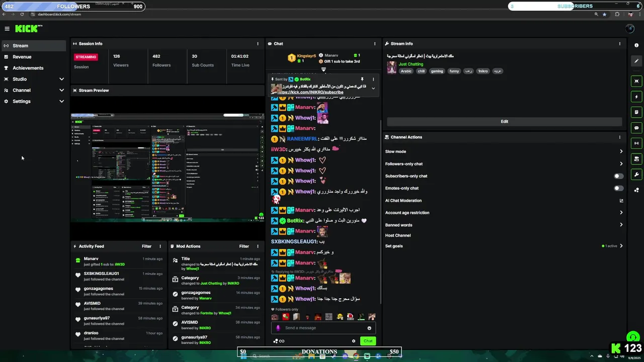The height and width of the screenshot is (362, 644).
Task: Open Mod Actions three-dot menu
Action: tap(258, 246)
